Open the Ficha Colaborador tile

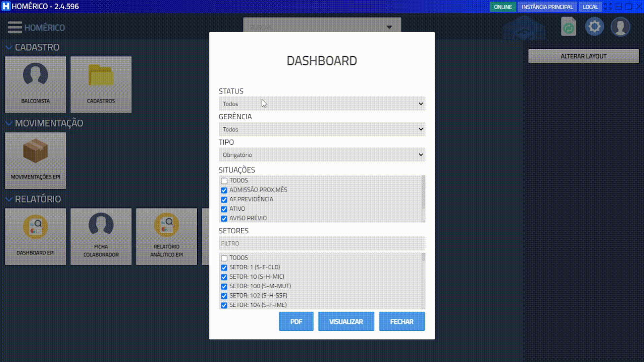tap(101, 236)
